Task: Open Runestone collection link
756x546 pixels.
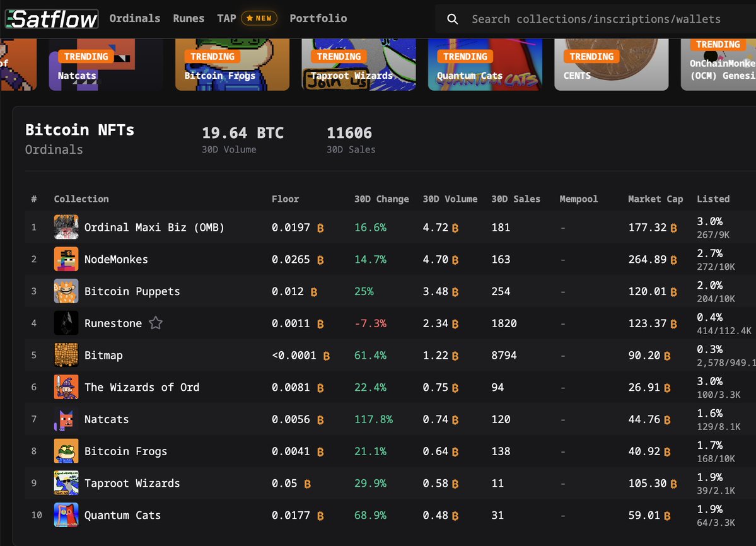Action: pyautogui.click(x=113, y=323)
